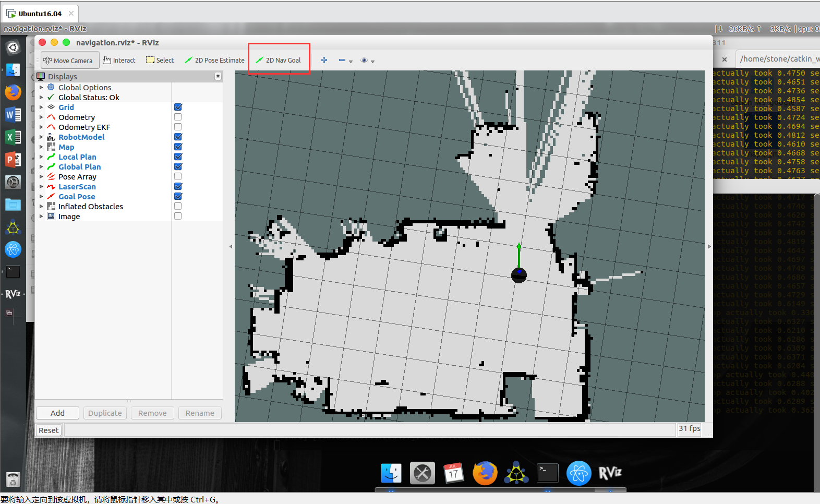Click the Rename button
820x504 pixels.
200,413
